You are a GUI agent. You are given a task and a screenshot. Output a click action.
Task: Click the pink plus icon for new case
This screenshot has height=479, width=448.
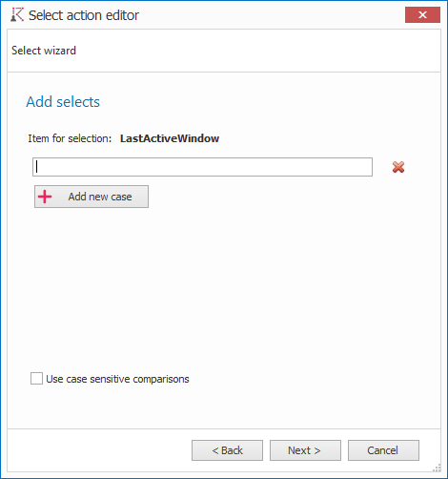(x=45, y=197)
